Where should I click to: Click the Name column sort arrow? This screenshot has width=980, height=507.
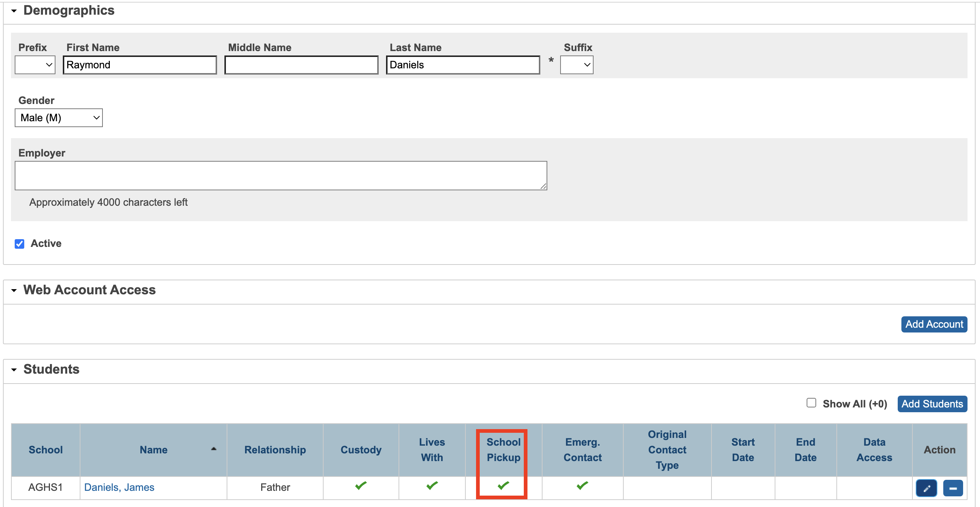214,449
